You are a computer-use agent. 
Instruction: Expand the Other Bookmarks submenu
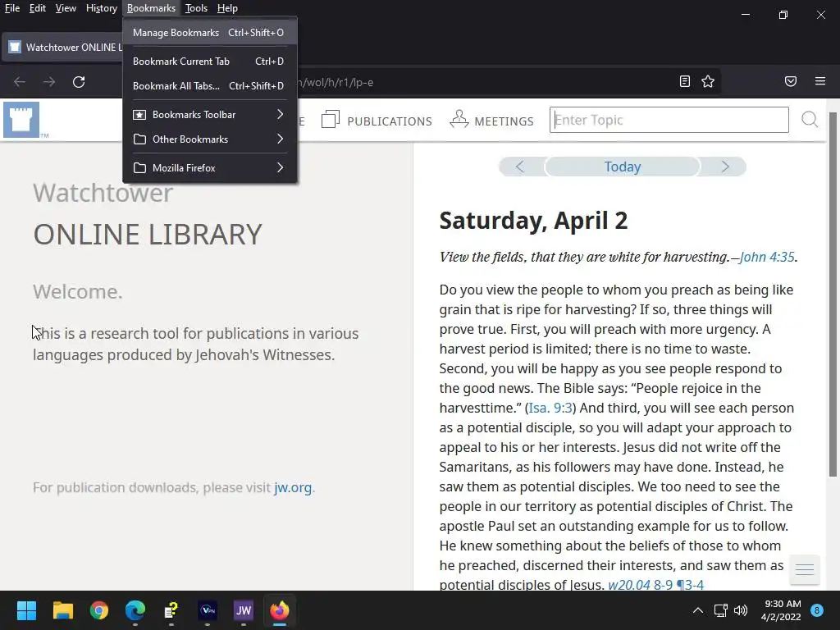pos(210,139)
